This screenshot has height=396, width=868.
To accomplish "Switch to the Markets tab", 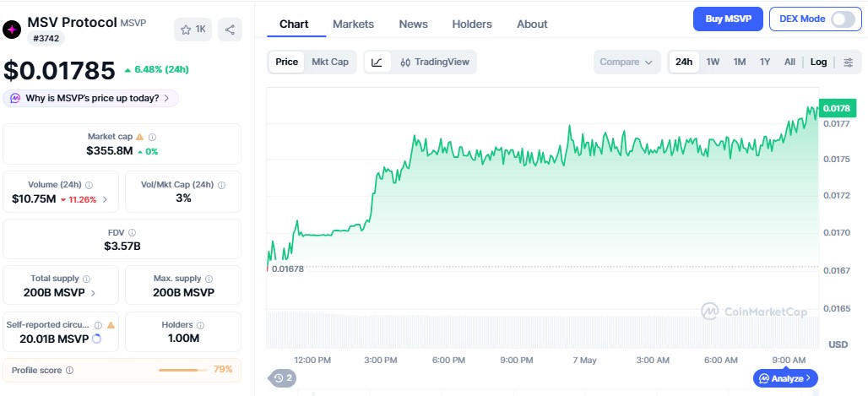I will [x=353, y=24].
